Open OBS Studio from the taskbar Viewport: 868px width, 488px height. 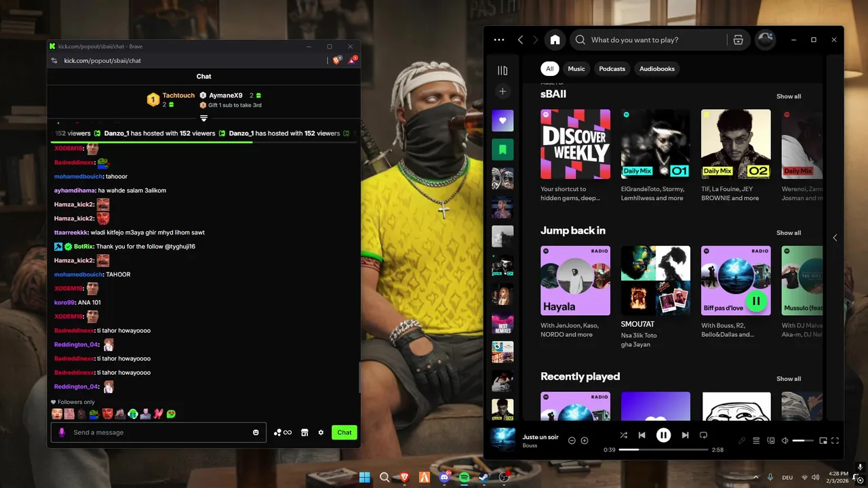504,477
